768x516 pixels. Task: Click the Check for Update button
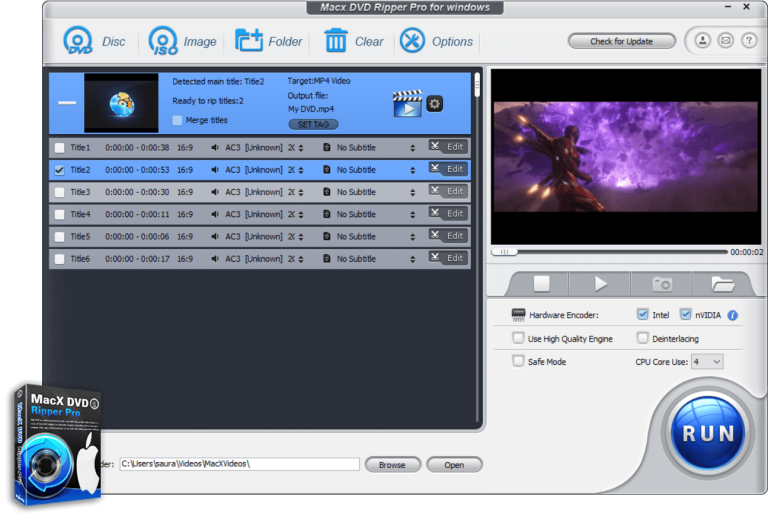point(621,41)
